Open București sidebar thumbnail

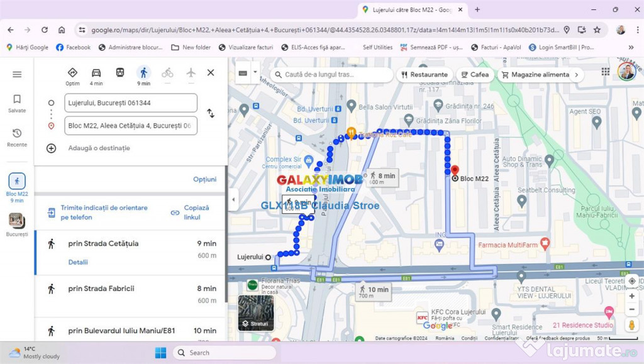pyautogui.click(x=17, y=224)
